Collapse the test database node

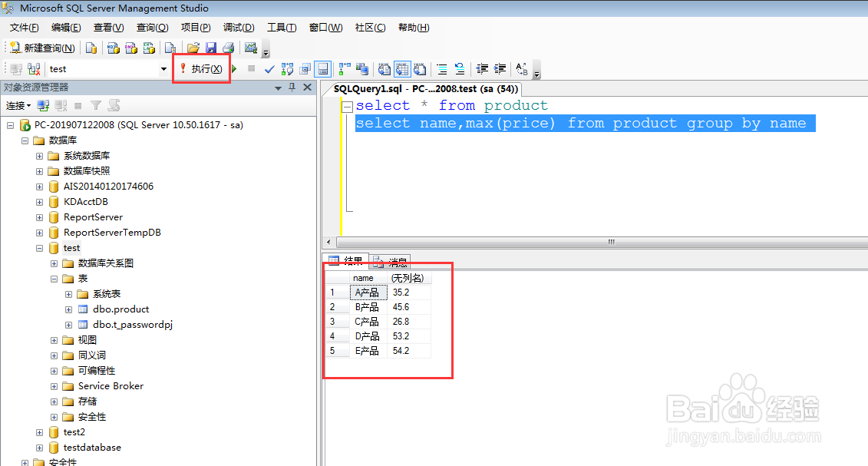[39, 248]
